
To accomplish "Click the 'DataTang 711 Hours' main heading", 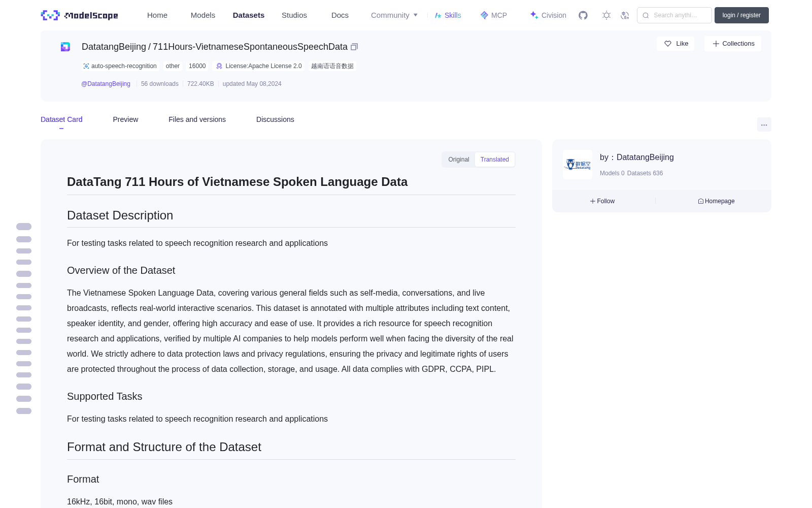I will (237, 182).
